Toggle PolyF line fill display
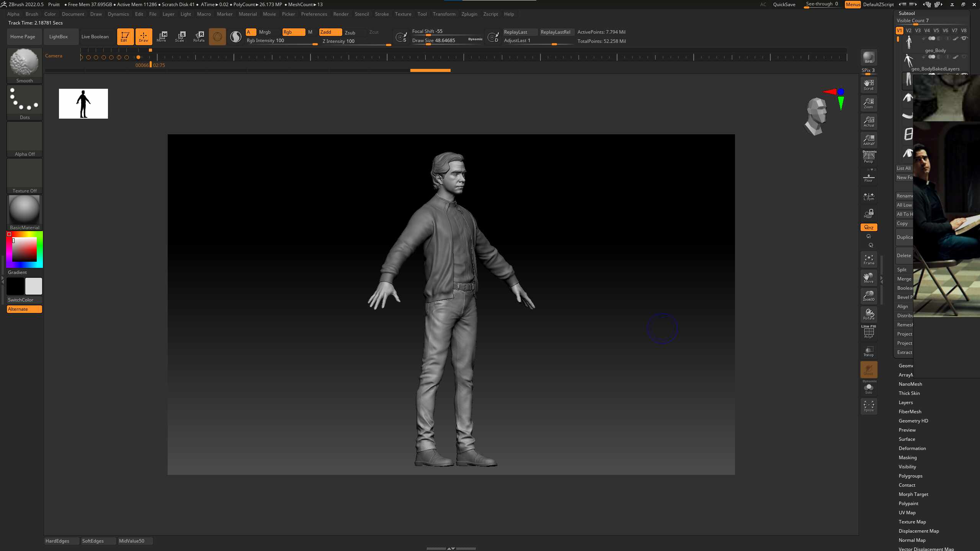This screenshot has width=980, height=551. point(869,332)
